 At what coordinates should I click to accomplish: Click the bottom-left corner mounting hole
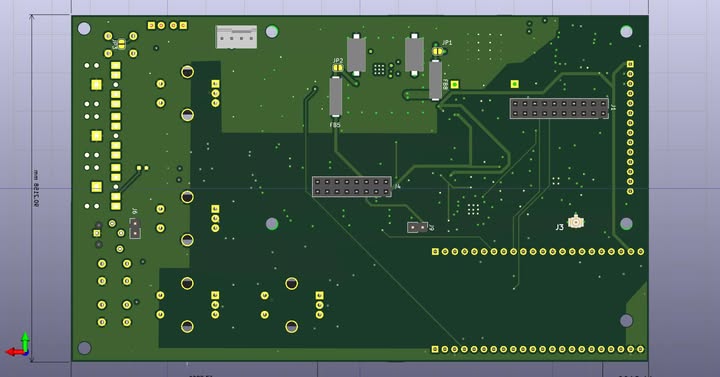tap(84, 348)
